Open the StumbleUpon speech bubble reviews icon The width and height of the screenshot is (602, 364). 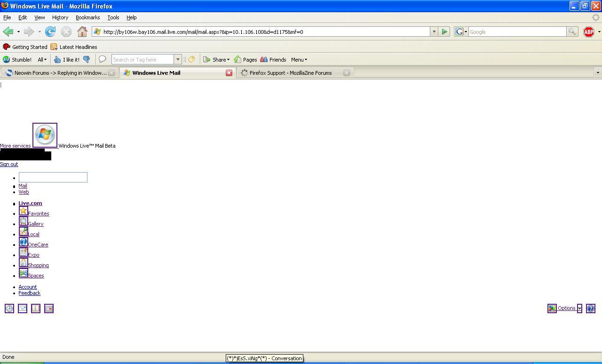tap(102, 59)
